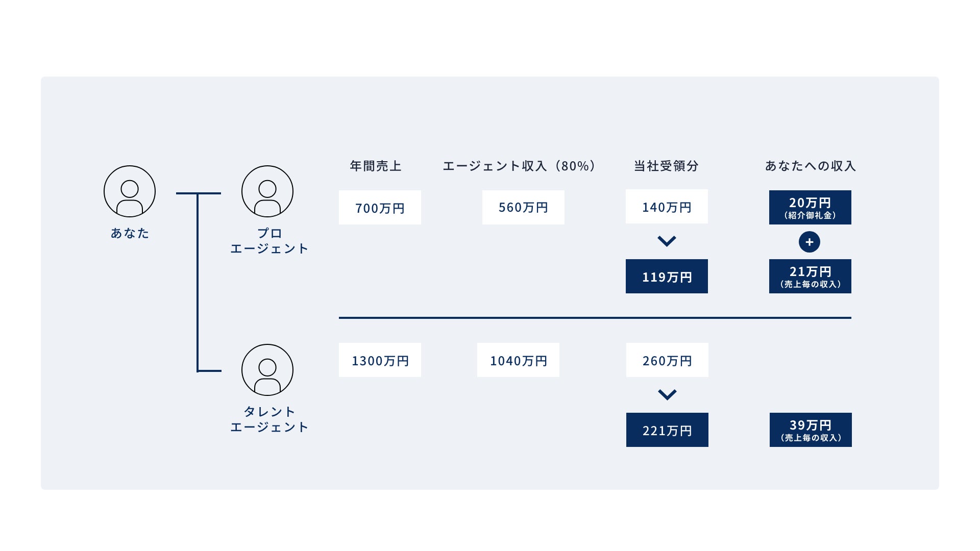Click the エージェント収入（80%） header
Screen dimensions: 980x551
pos(519,166)
